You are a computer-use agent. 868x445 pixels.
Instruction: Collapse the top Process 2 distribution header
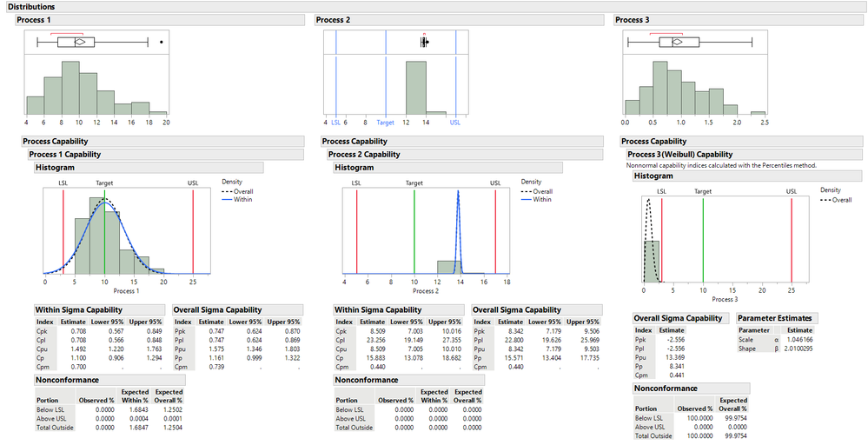(x=459, y=20)
